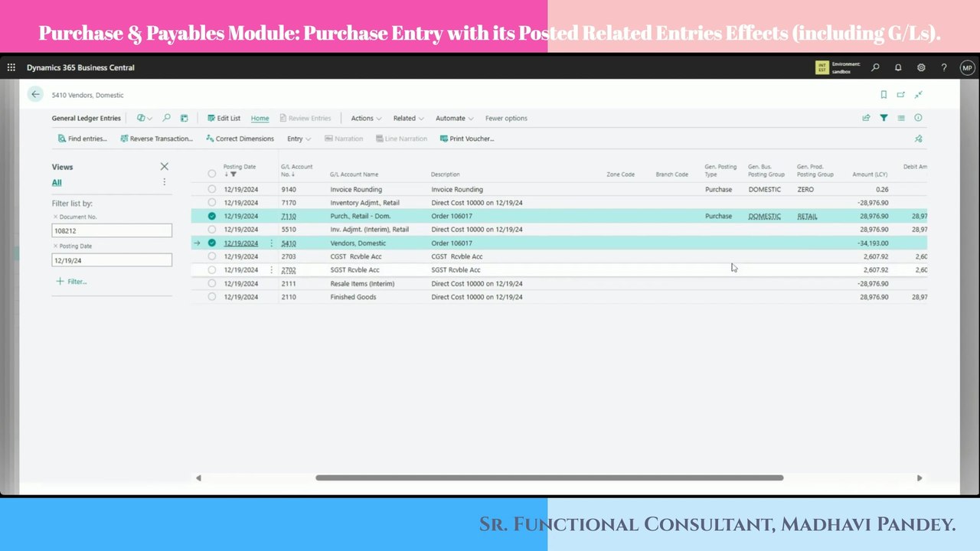Open G/L account 5410 link
Viewport: 980px width, 551px height.
tap(289, 243)
